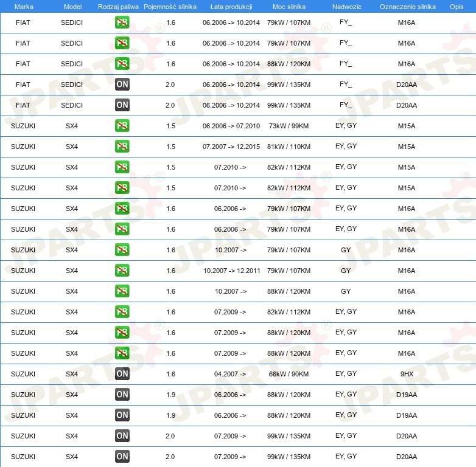Click M16A in the 10.2007 -> 12.2011 row
Viewport: 476px width, 467px height.
(407, 271)
